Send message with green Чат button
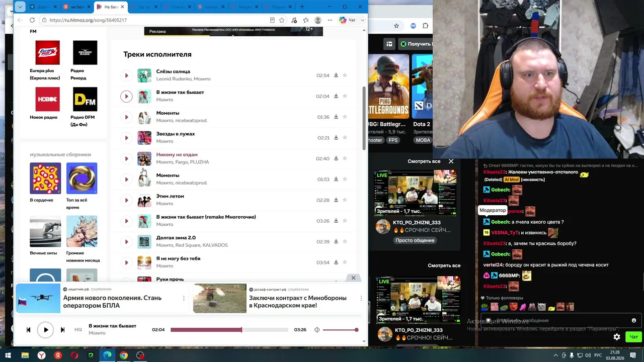The height and width of the screenshot is (362, 644). click(x=633, y=337)
